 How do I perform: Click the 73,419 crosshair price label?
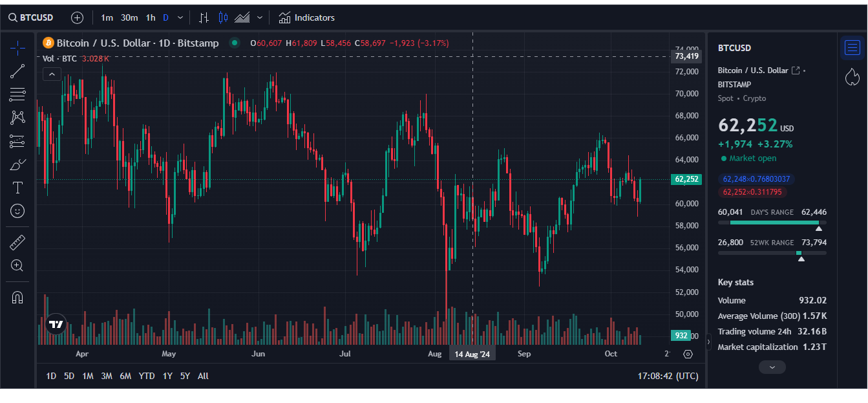[686, 56]
